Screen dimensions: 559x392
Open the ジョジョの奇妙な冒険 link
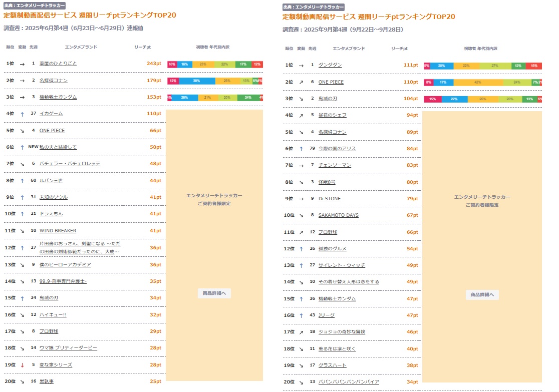pos(342,332)
